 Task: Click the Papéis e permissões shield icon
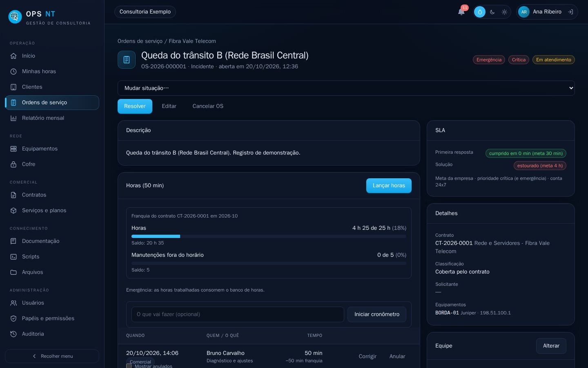pos(13,319)
